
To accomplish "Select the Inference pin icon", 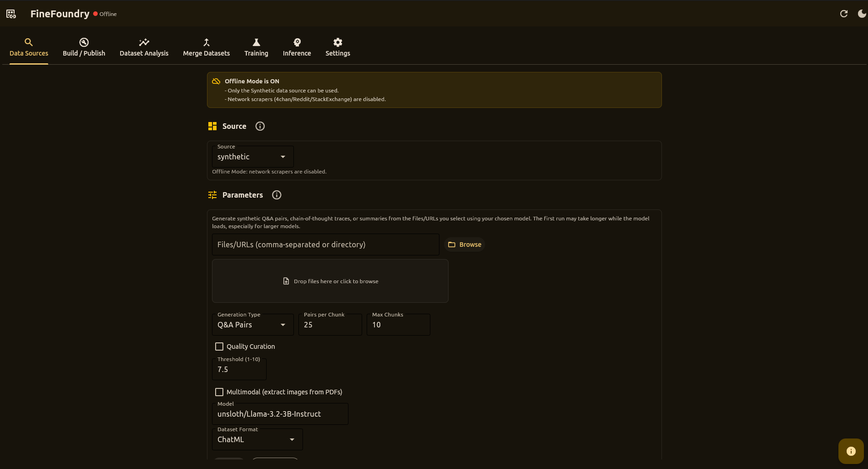I will (x=296, y=41).
